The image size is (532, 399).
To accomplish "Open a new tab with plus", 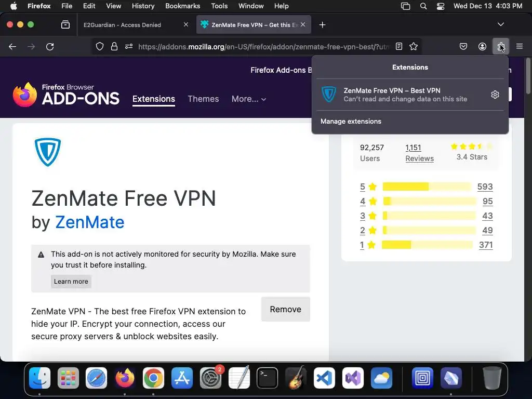I will pyautogui.click(x=322, y=25).
